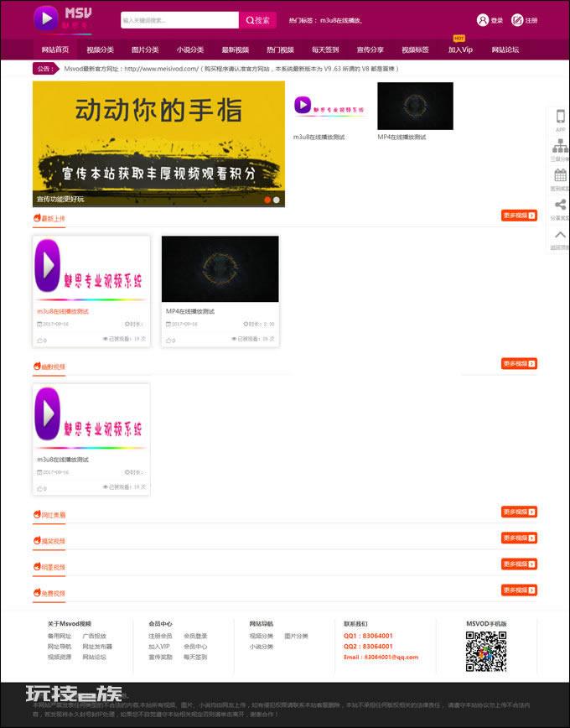Click red m3u8在线播放测试 title in 最新上传
The image size is (570, 728).
(x=63, y=311)
